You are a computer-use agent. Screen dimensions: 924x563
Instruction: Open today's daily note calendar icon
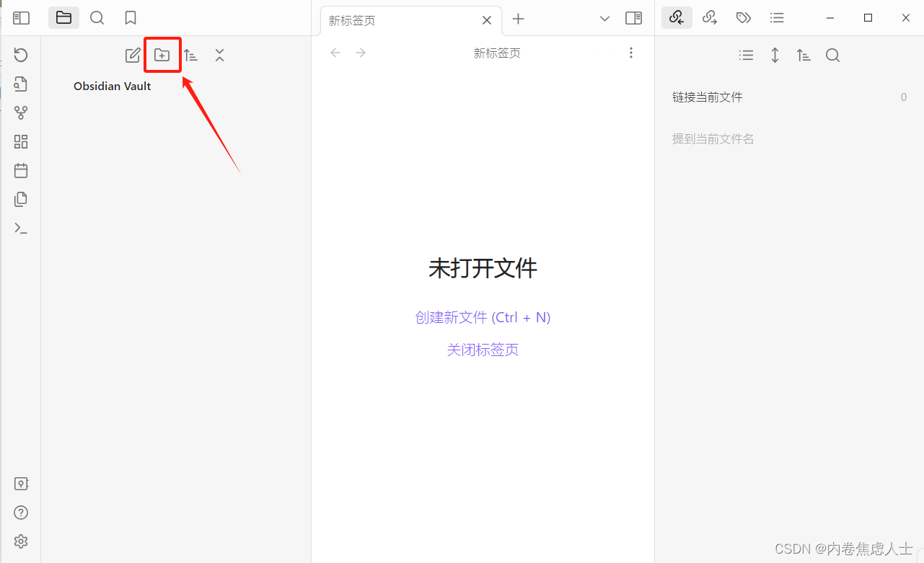21,170
